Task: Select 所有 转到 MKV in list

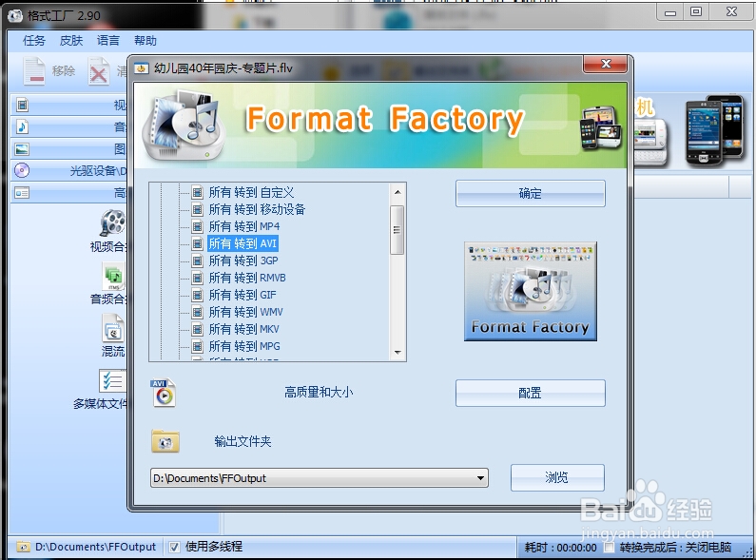Action: tap(244, 329)
